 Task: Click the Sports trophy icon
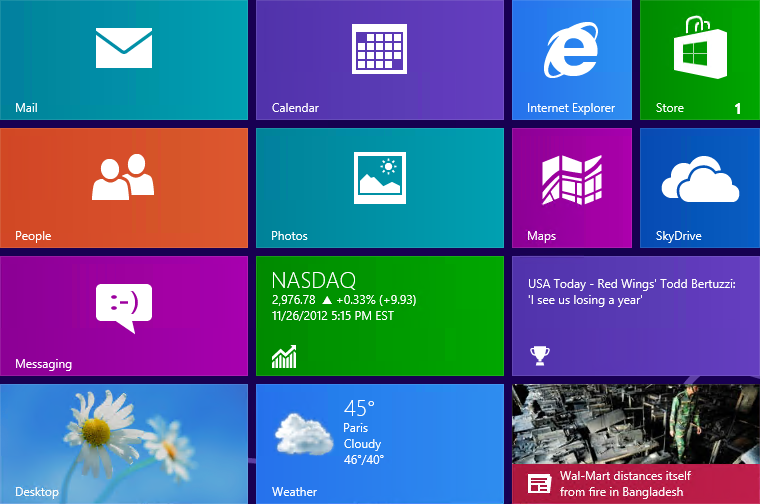[539, 356]
